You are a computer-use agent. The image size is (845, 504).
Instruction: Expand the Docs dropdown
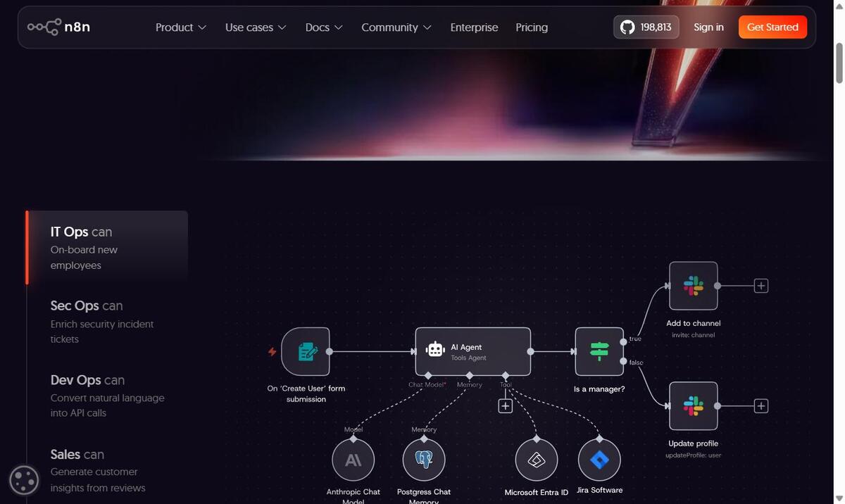point(324,27)
